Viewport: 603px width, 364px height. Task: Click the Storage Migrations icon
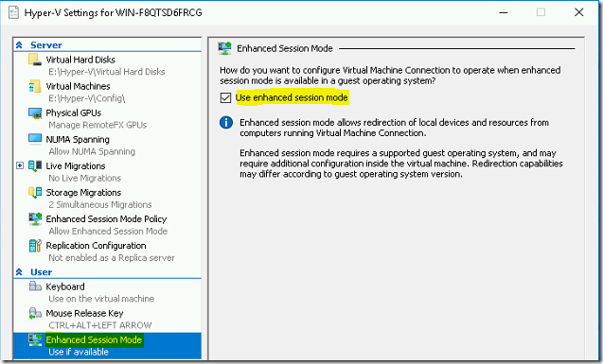click(35, 192)
